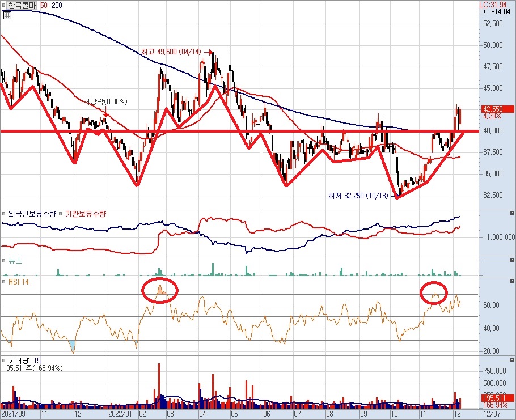The image size is (516, 420).
Task: Click the square marker before 뉴스
Action: (x=3, y=261)
